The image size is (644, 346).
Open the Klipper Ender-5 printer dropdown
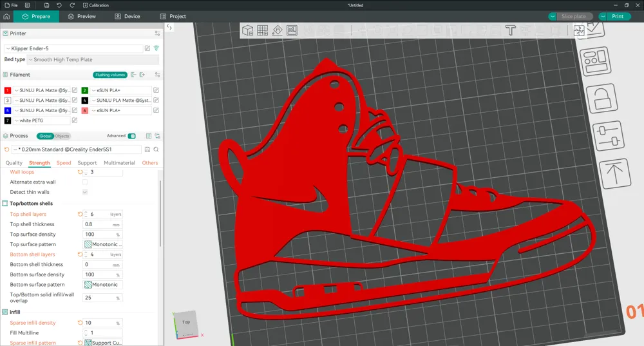tap(73, 48)
